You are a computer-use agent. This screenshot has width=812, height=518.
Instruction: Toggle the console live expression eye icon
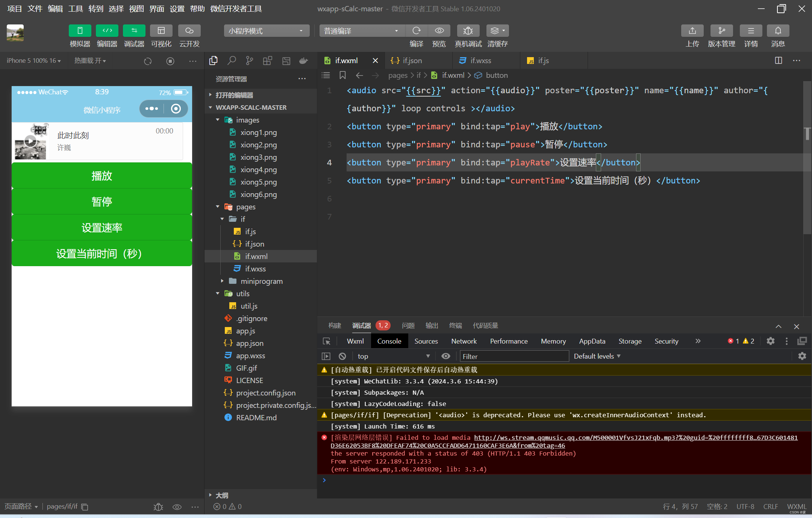(x=445, y=356)
